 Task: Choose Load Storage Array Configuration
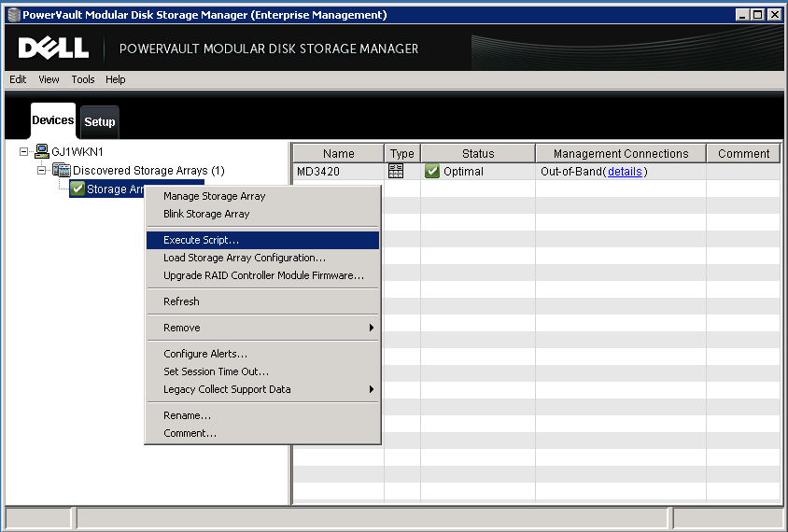coord(263,258)
